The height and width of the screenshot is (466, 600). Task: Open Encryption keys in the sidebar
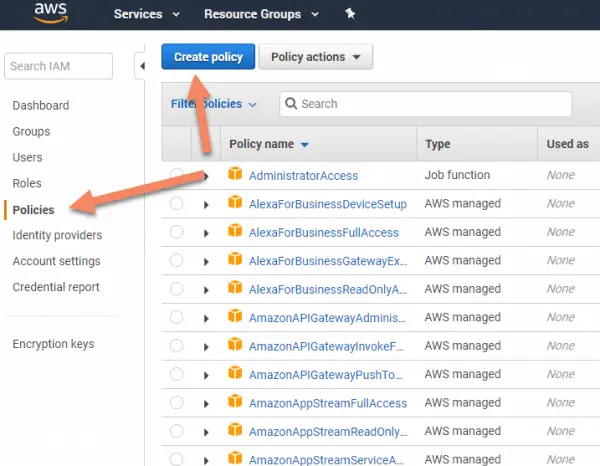(x=53, y=344)
